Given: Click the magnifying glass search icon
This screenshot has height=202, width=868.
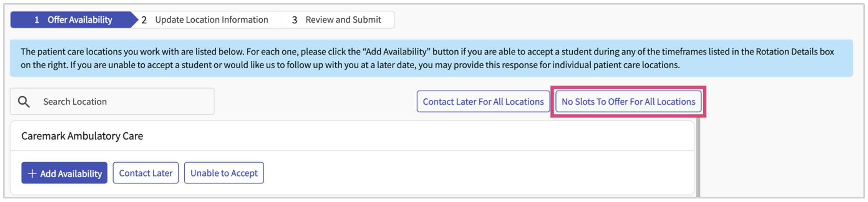Looking at the screenshot, I should (x=24, y=102).
